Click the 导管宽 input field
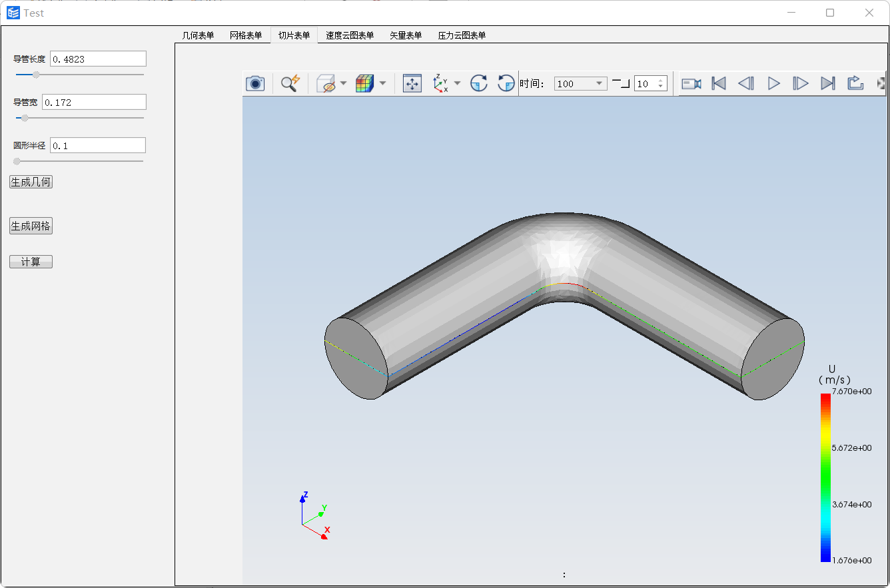Image resolution: width=890 pixels, height=588 pixels. coord(94,102)
